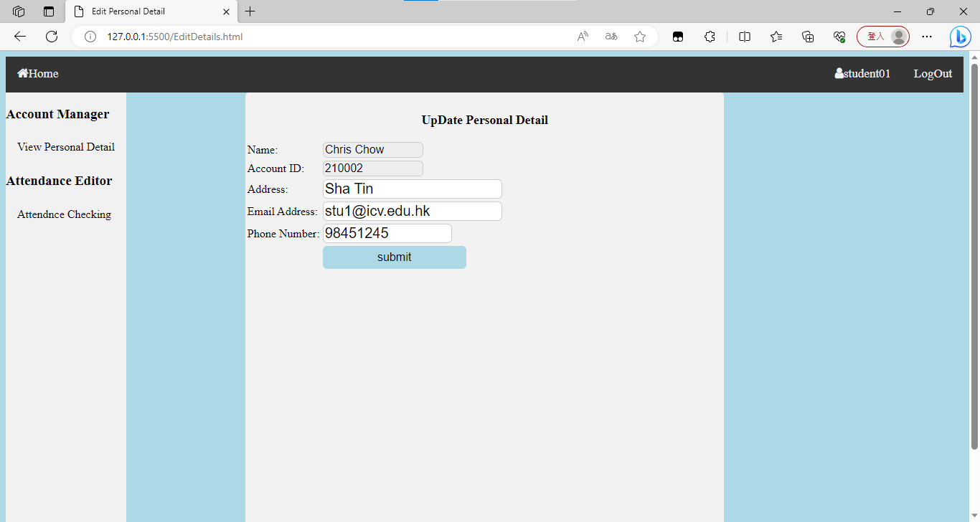Open Attendnce Checking link

64,214
